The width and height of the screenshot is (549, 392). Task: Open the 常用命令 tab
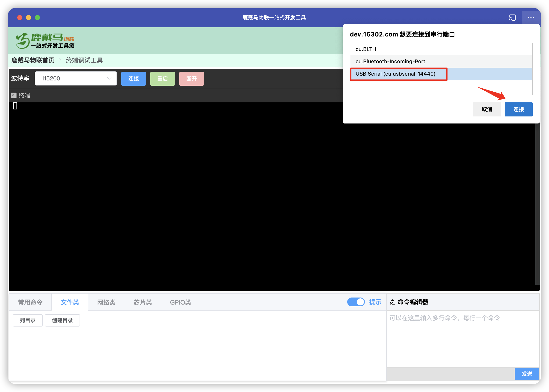[30, 302]
